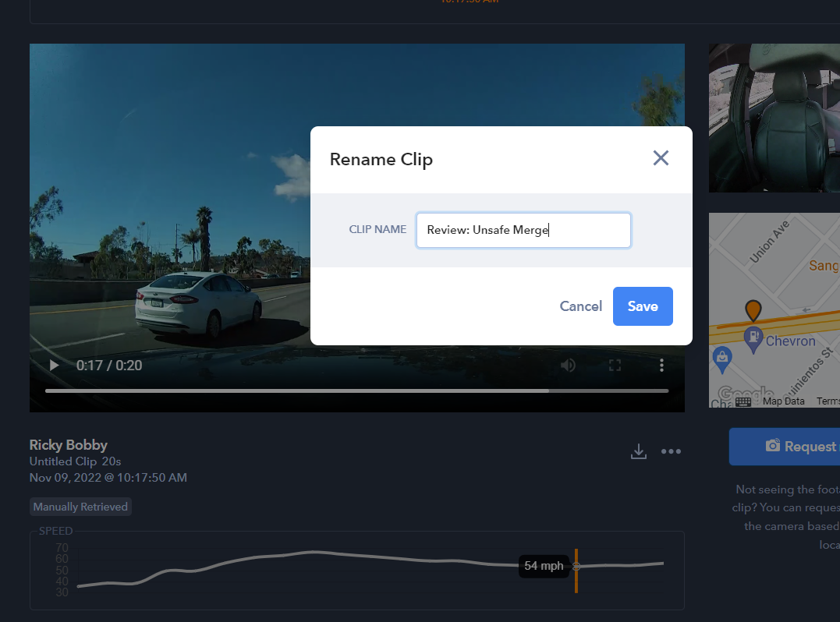
Task: Click the Union Ave street label
Action: click(x=769, y=242)
